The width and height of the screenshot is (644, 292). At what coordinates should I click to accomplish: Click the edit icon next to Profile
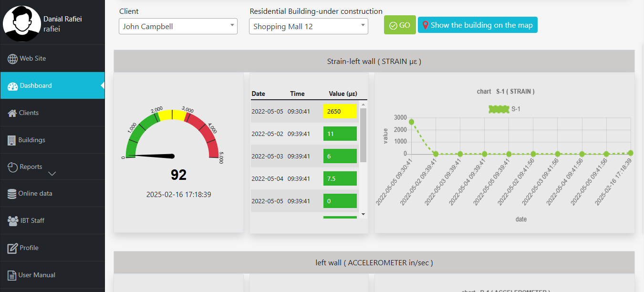(x=12, y=248)
